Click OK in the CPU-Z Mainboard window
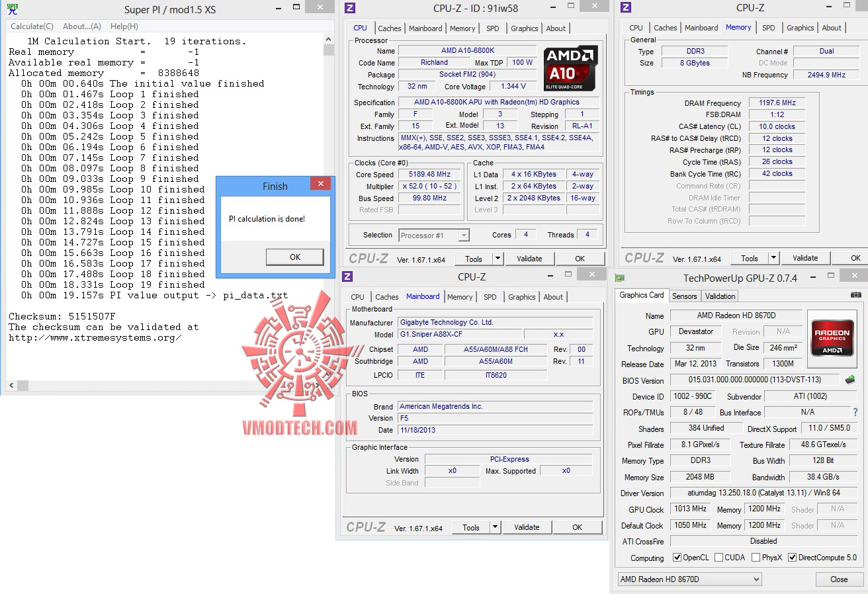The width and height of the screenshot is (868, 594). pyautogui.click(x=578, y=527)
